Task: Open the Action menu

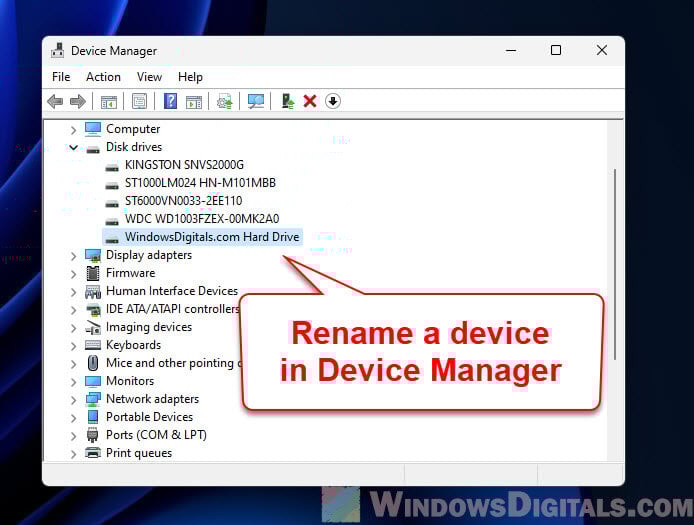Action: 103,77
